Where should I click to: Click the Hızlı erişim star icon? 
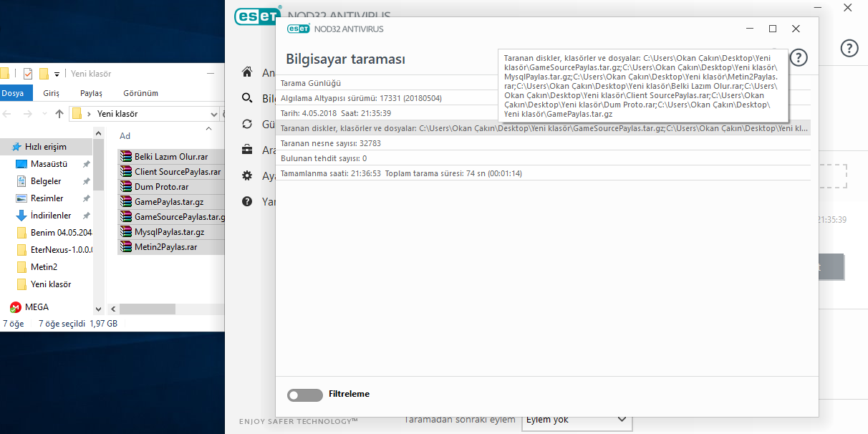click(x=16, y=147)
